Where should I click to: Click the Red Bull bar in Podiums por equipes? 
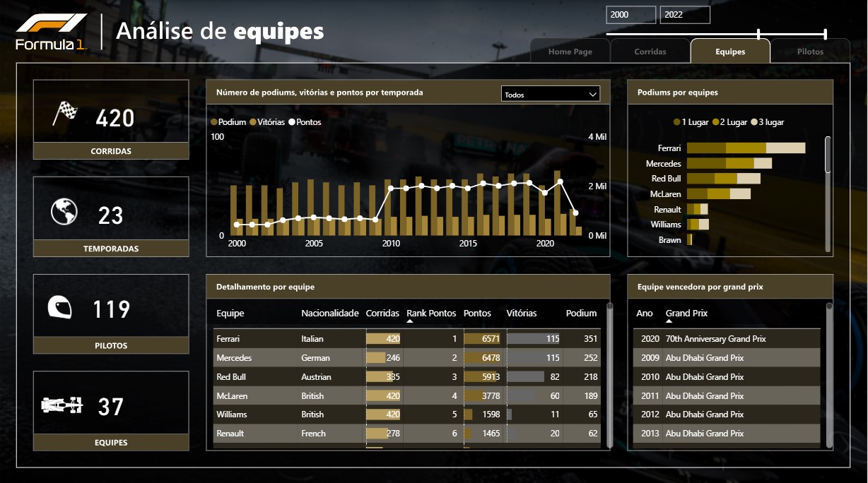click(723, 179)
